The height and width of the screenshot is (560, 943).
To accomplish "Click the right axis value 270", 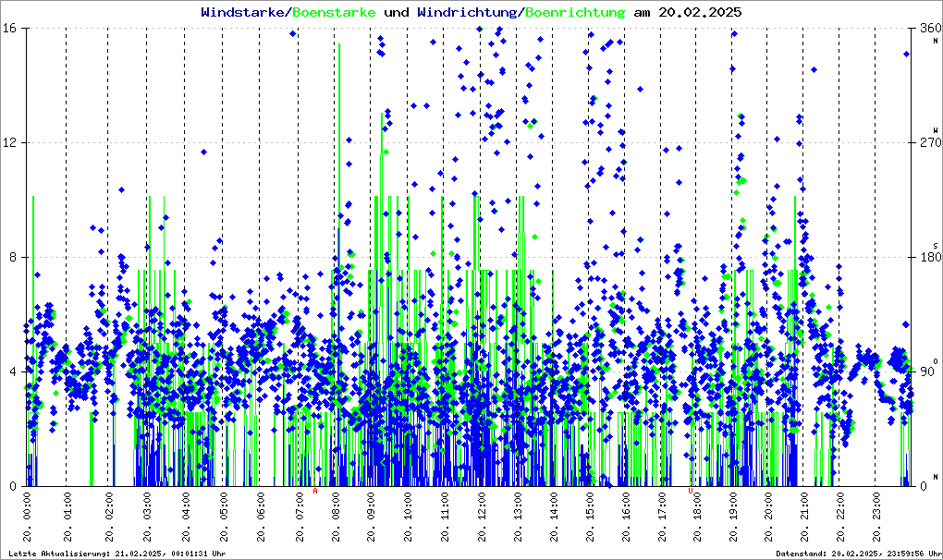I will click(925, 143).
